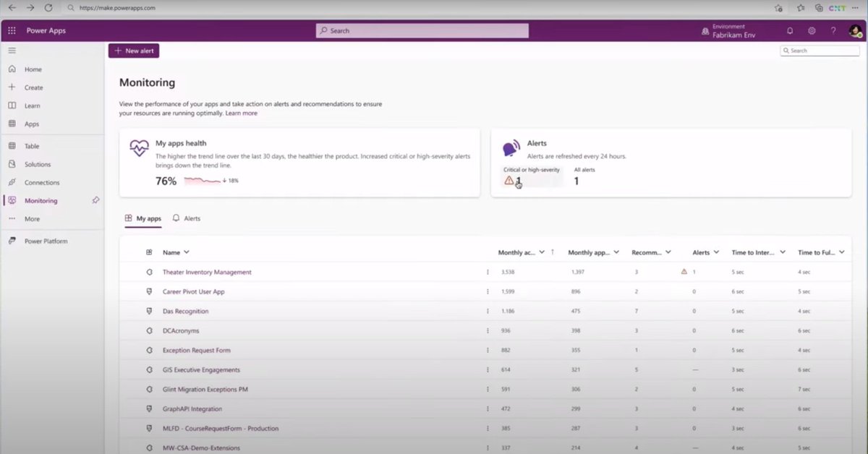Open the settings gear in the header
868x454 pixels.
[811, 30]
